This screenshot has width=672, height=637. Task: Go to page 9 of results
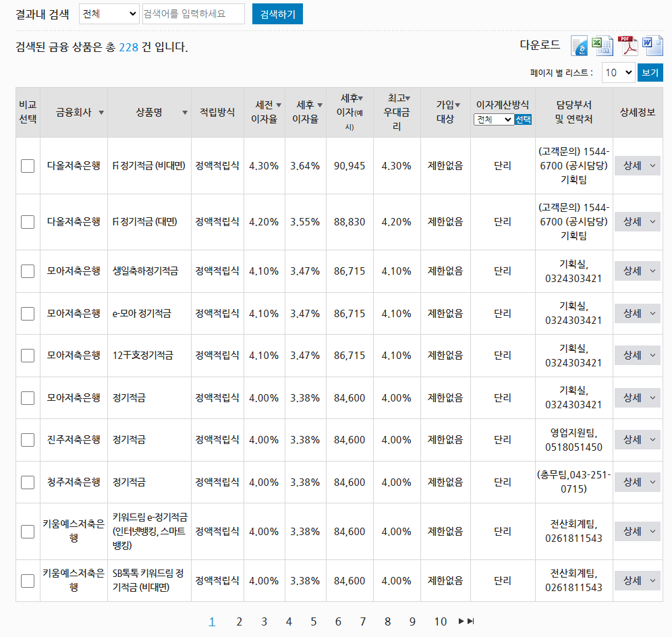[412, 621]
